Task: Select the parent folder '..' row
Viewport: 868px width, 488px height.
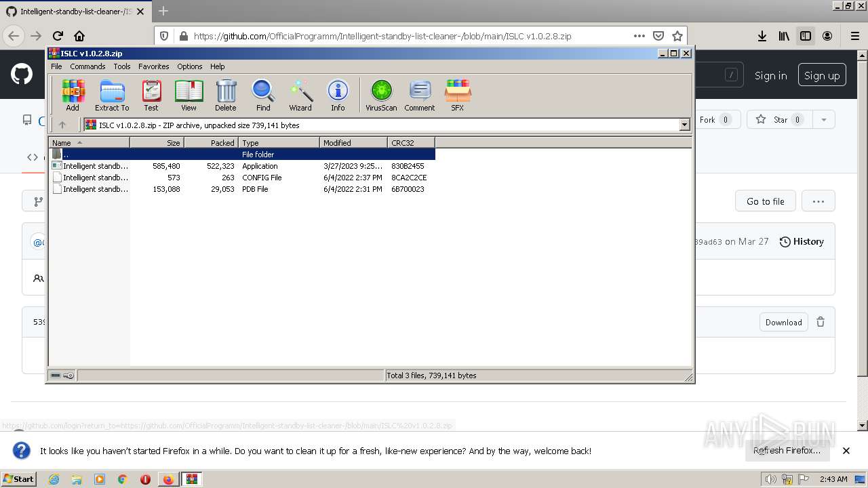Action: [x=242, y=155]
